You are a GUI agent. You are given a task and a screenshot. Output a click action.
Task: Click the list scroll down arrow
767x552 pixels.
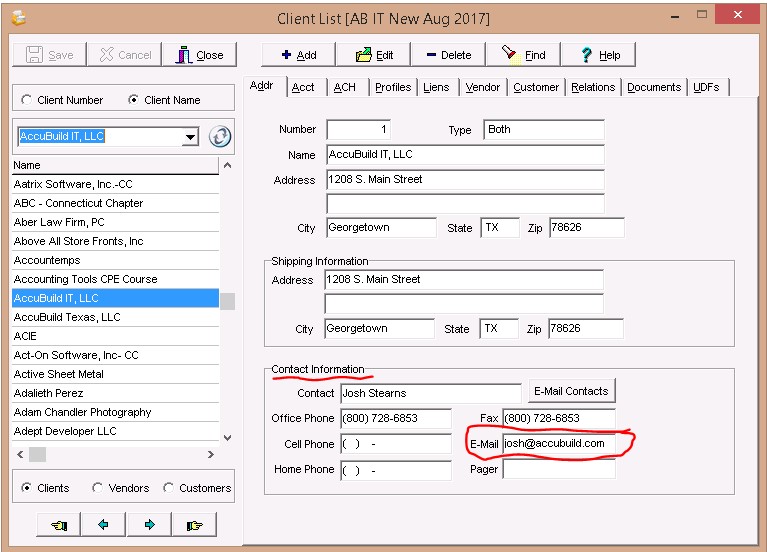[x=227, y=437]
